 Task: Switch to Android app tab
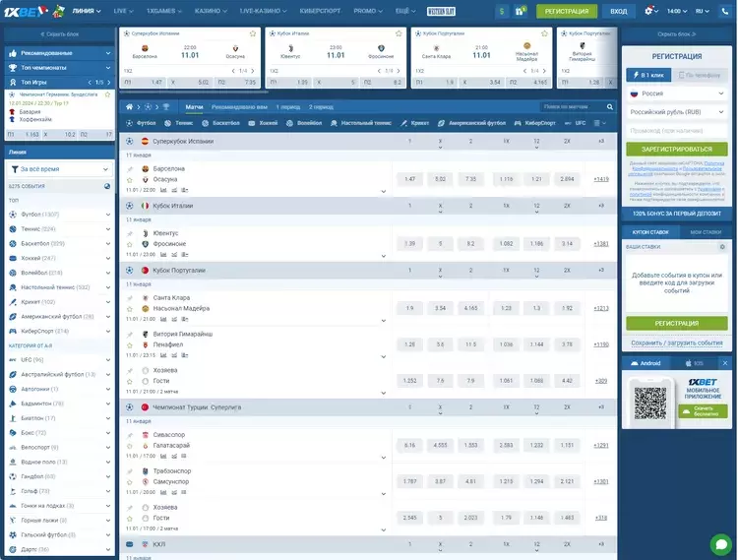tap(646, 363)
